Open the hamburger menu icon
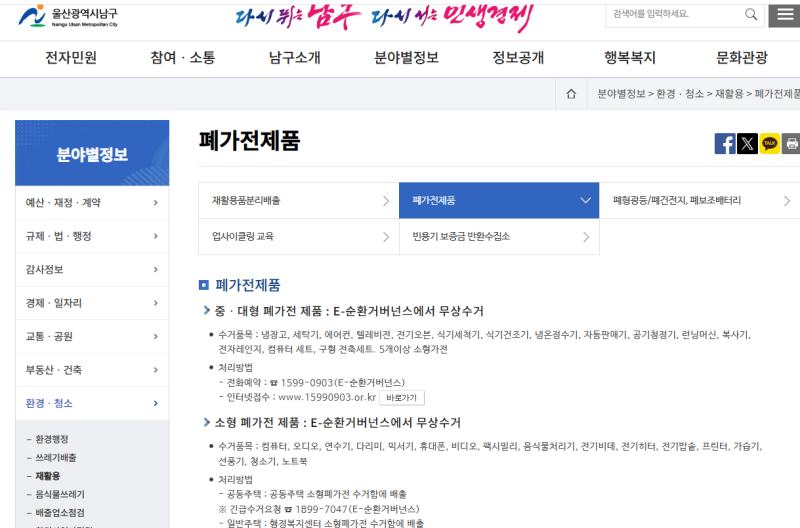The width and height of the screenshot is (800, 528). [785, 15]
